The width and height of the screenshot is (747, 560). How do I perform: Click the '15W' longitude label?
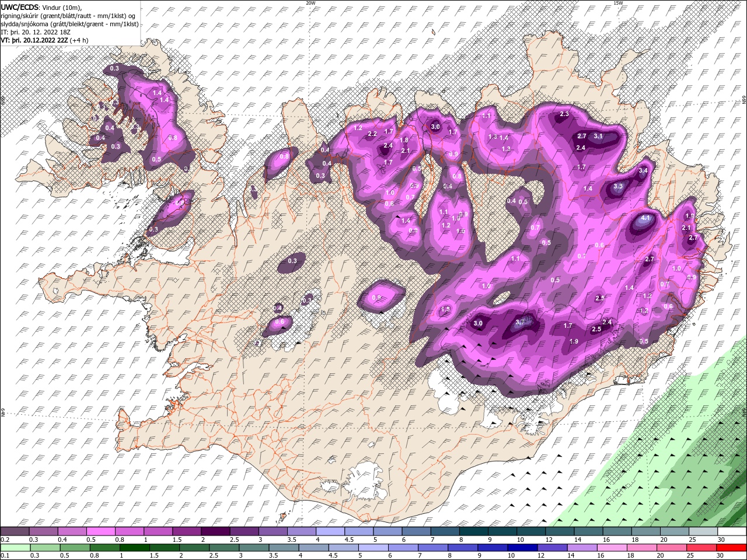coord(618,2)
